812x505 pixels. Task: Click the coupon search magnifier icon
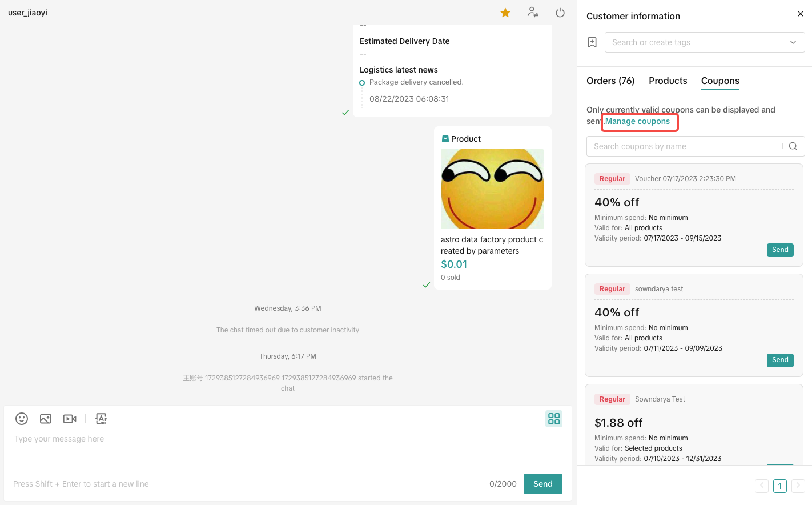click(793, 146)
